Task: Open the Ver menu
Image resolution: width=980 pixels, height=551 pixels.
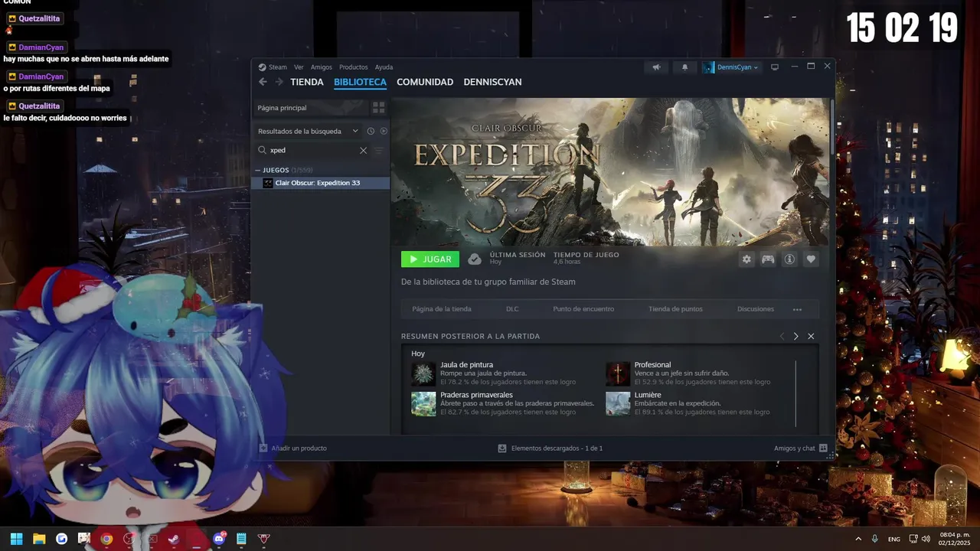Action: click(x=299, y=67)
